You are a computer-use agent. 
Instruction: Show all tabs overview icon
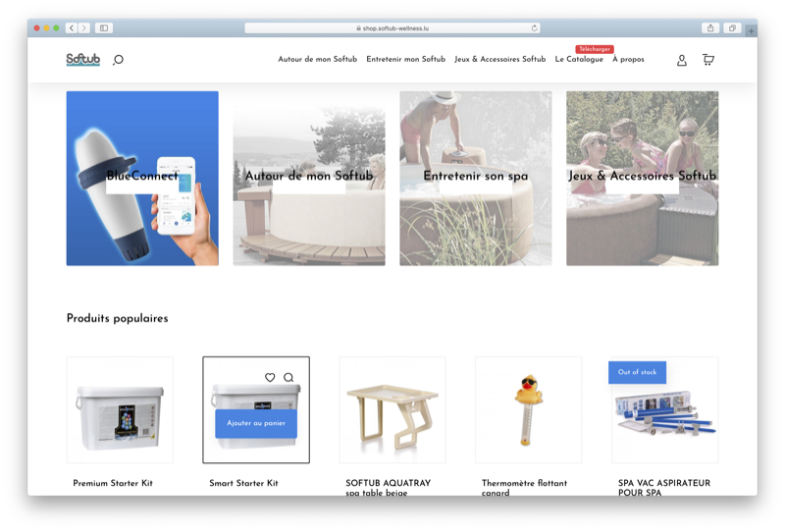(x=732, y=28)
